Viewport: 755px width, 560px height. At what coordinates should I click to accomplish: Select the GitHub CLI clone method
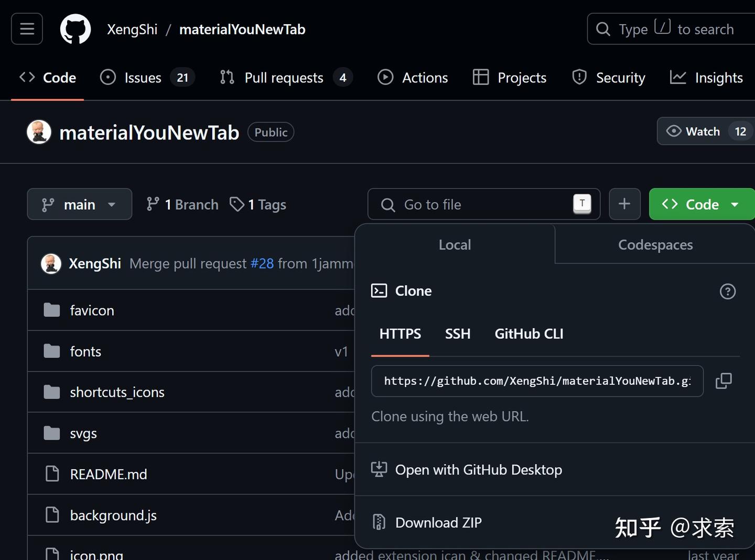click(x=528, y=333)
